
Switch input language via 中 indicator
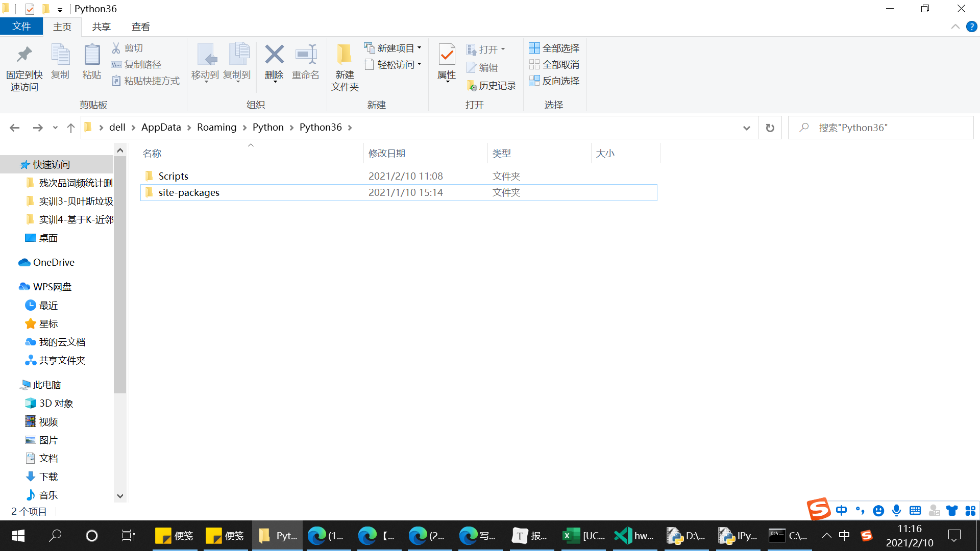844,536
